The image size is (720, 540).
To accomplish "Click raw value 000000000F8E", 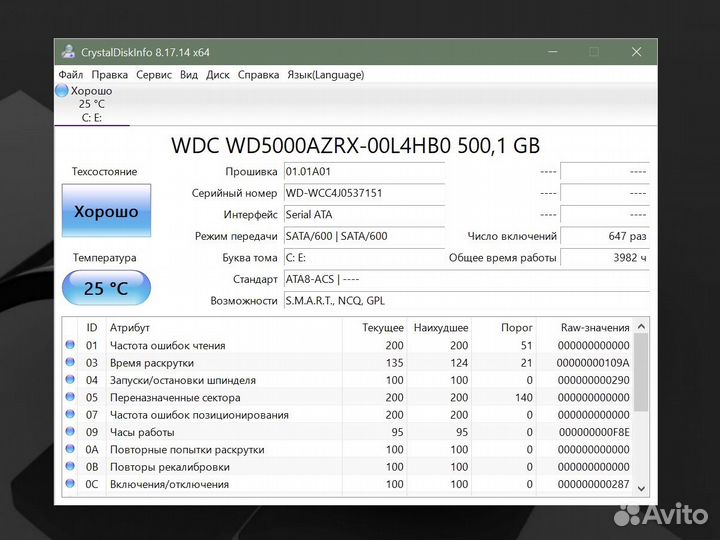I will [594, 432].
